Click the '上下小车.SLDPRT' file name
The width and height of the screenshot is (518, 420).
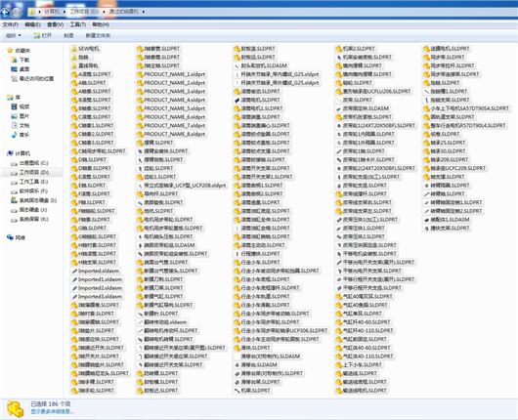[x=363, y=365]
